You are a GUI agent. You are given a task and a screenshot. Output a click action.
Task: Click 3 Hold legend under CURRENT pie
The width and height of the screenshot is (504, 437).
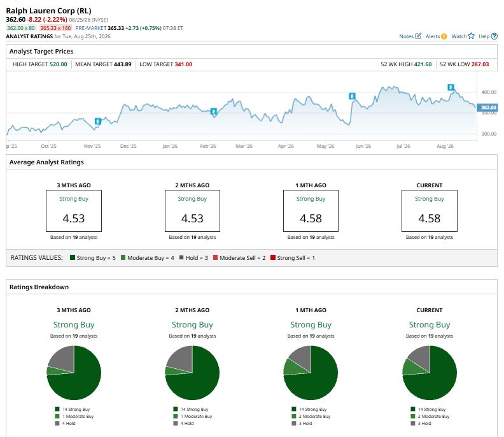coord(421,424)
